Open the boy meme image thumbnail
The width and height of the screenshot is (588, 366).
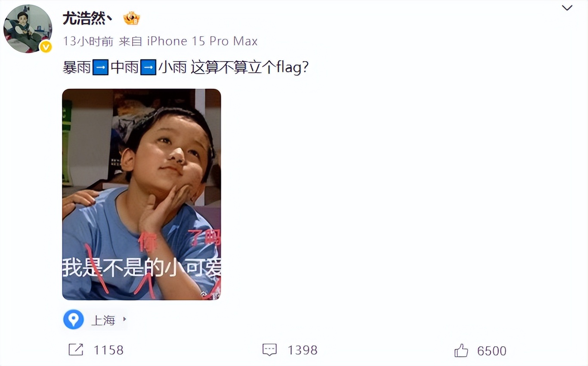142,194
